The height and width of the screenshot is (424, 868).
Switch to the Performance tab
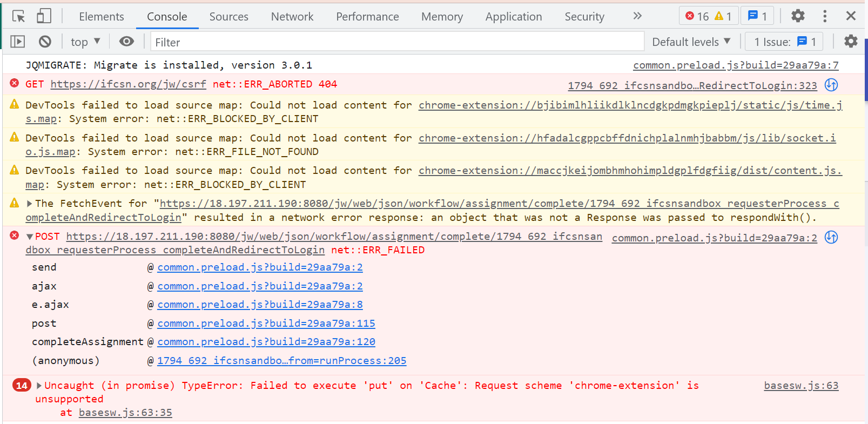point(367,17)
